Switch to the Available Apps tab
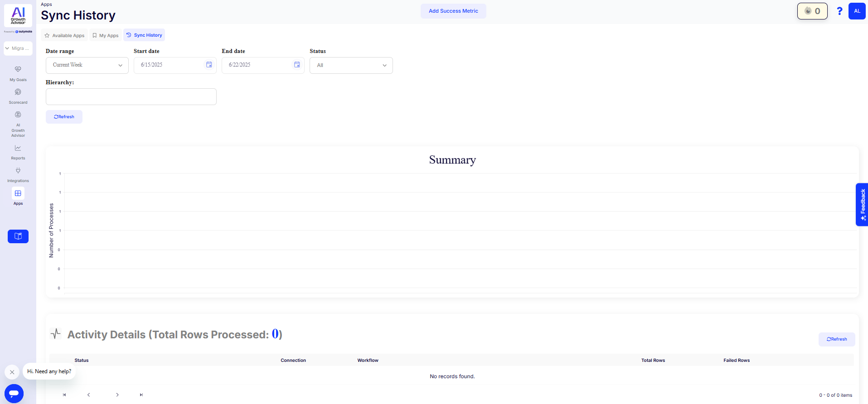Screen dimensions: 868x404 64,35
